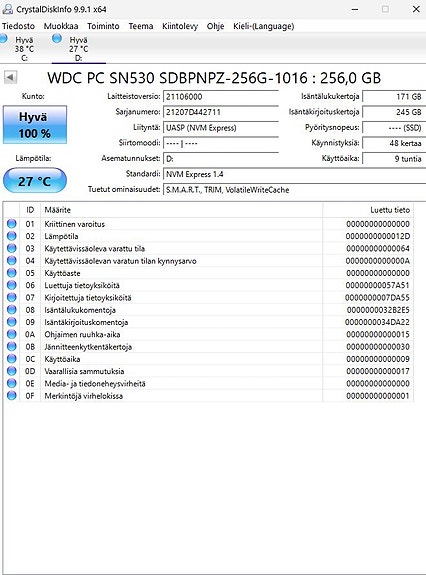Click status icon of Lämpötila attribute row
The image size is (426, 575).
click(x=12, y=236)
